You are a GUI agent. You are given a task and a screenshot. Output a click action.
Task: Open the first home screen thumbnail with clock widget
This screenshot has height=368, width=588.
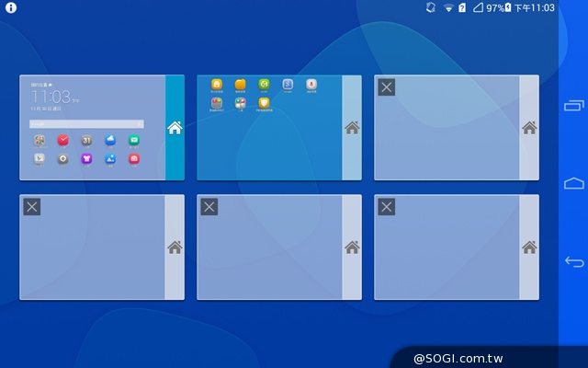(92, 128)
